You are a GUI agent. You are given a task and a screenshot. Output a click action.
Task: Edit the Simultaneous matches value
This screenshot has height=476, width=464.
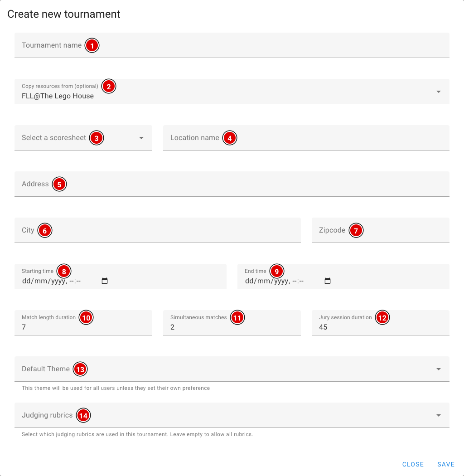[x=232, y=323]
